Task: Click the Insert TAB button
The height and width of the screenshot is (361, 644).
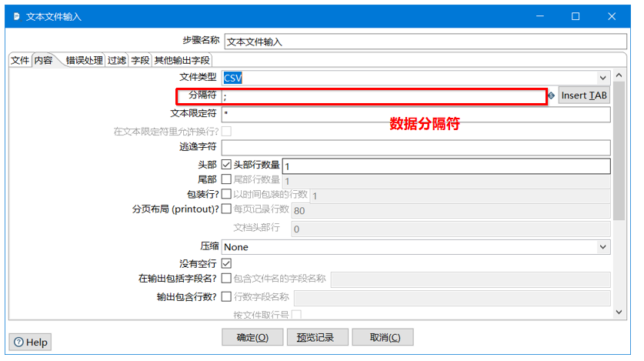Action: [584, 95]
